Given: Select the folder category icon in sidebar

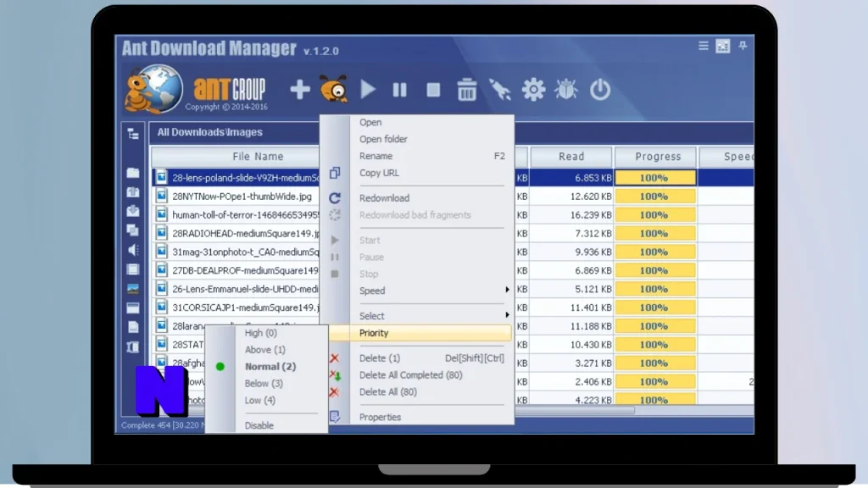Looking at the screenshot, I should [x=133, y=173].
